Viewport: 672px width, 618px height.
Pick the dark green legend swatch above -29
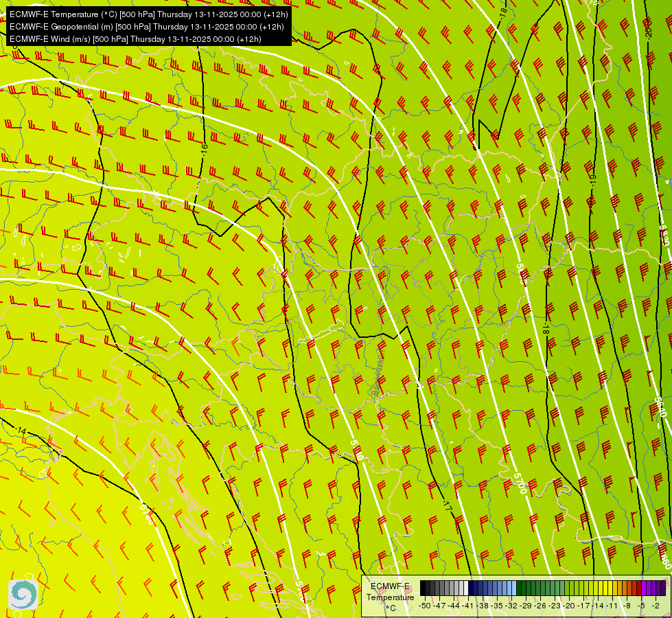(x=524, y=588)
